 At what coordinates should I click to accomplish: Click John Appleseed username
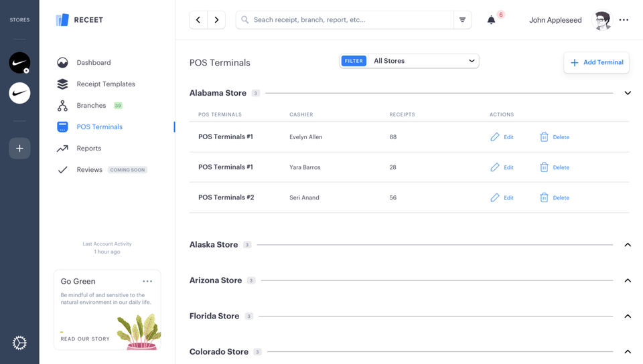click(555, 20)
